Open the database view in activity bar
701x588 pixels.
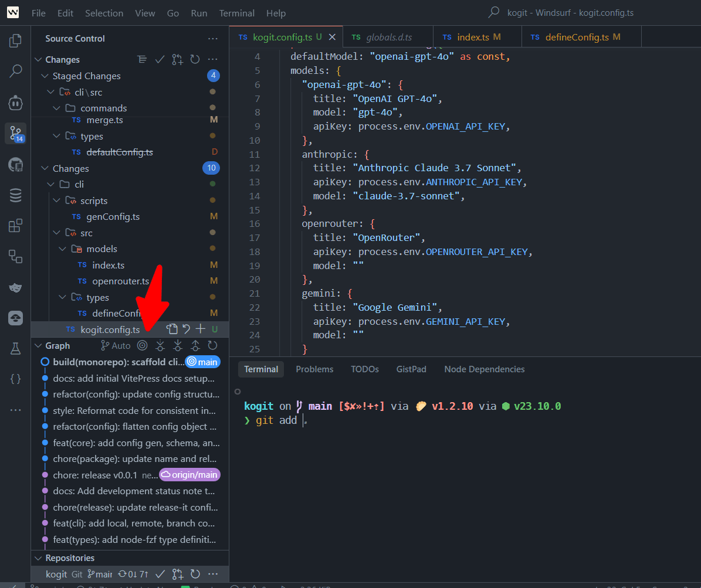click(15, 195)
